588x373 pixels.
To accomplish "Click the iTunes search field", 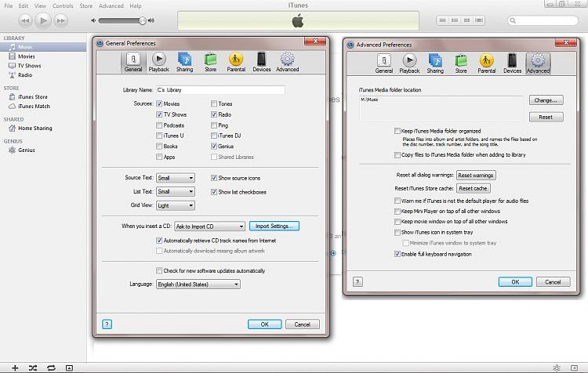I will 543,20.
